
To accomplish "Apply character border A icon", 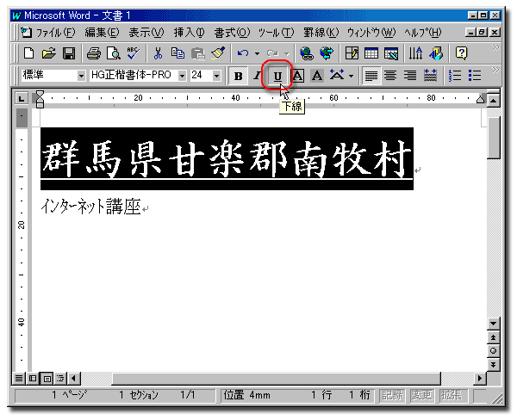I will [x=298, y=76].
